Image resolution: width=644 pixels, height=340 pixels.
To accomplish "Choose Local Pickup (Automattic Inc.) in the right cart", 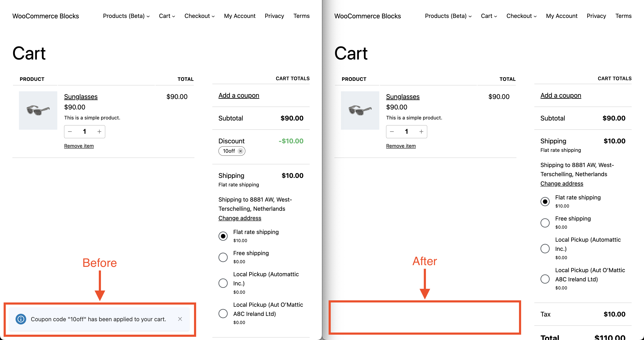I will tap(545, 248).
